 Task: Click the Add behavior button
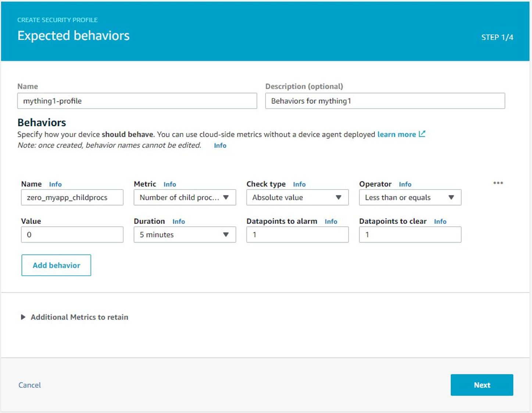coord(56,265)
